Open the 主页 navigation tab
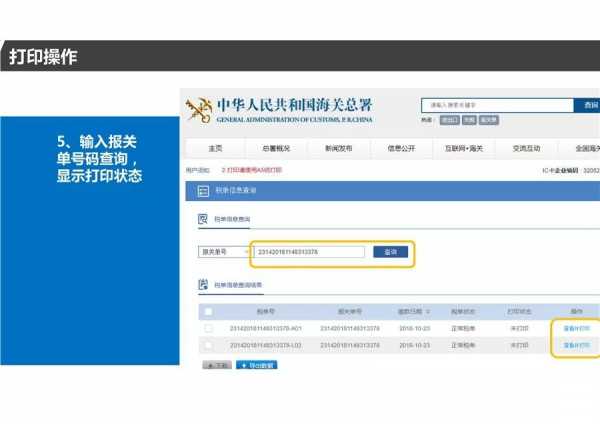Viewport: 600px width, 424px height. [x=215, y=148]
